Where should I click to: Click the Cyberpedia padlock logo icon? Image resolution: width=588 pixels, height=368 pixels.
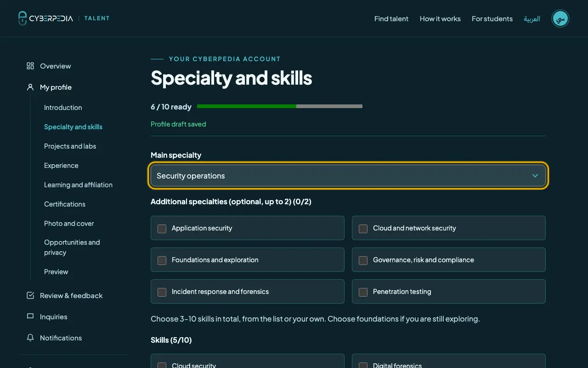(23, 18)
